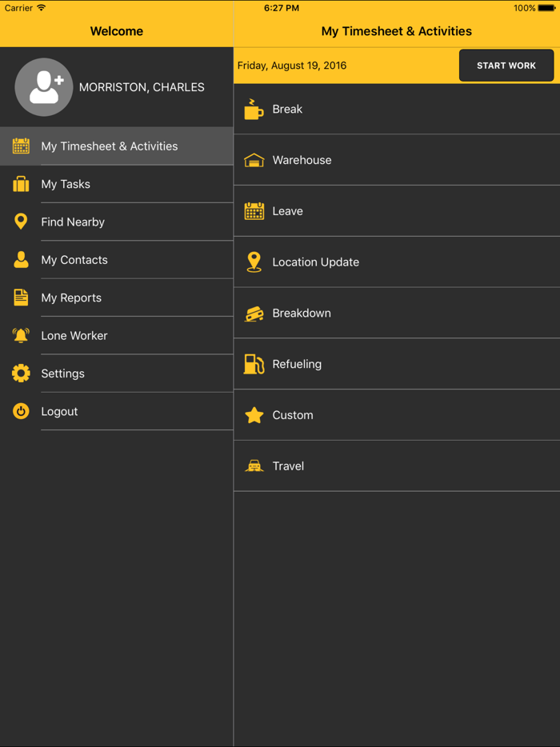Click the map pin icon for Find Nearby
560x747 pixels.
coord(21,222)
